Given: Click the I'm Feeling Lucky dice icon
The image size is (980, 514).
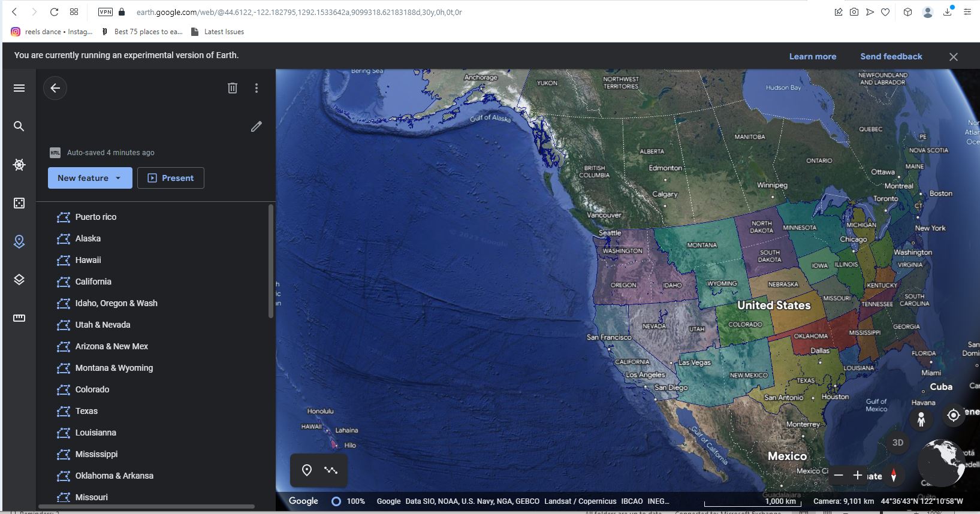Looking at the screenshot, I should [19, 203].
